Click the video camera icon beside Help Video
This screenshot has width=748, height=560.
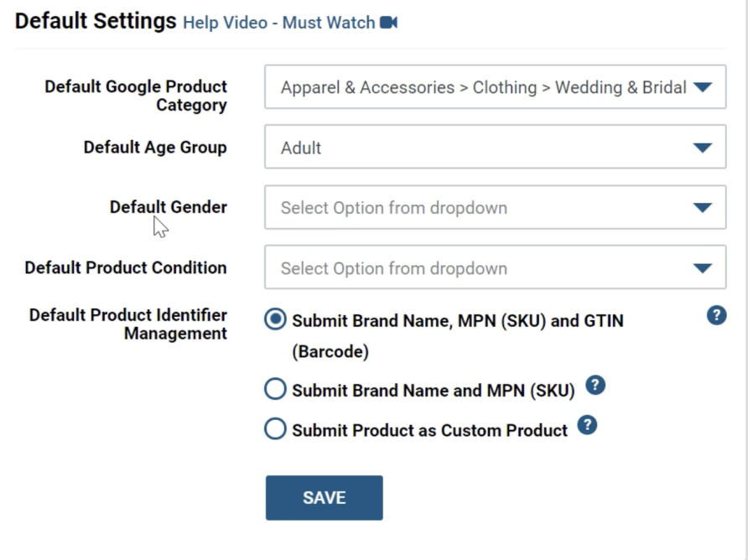(388, 23)
